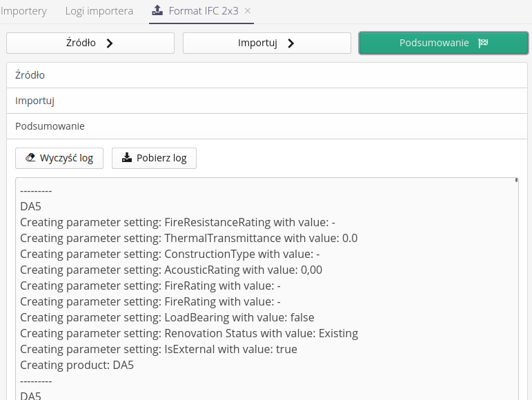The height and width of the screenshot is (400, 532).
Task: Click the upload icon on Format IFC 2x3 tab
Action: [x=157, y=11]
